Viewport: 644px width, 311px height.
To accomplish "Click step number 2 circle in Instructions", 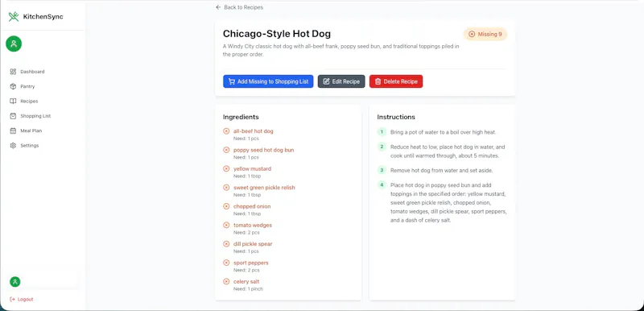I will click(382, 147).
